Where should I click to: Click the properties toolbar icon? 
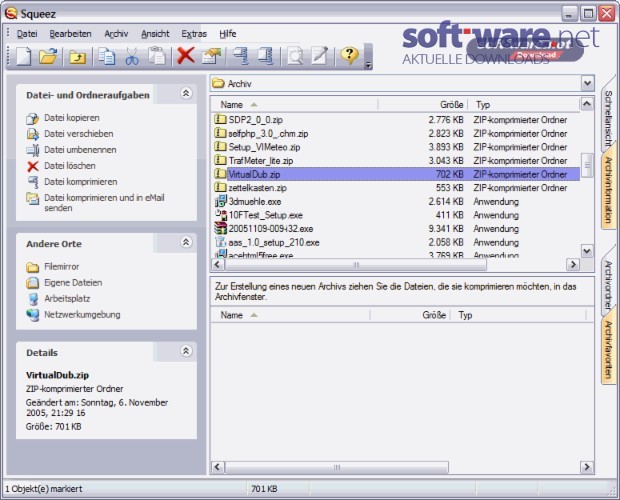[211, 56]
